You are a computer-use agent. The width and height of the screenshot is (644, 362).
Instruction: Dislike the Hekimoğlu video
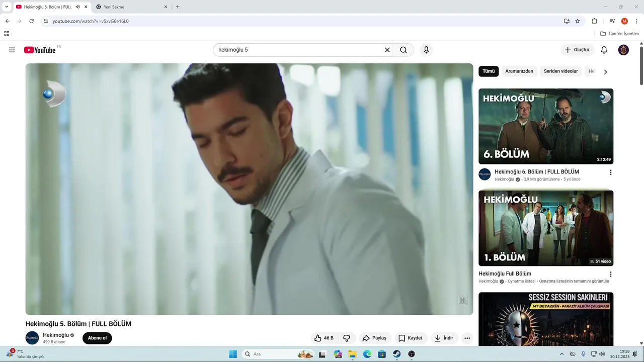pyautogui.click(x=347, y=338)
